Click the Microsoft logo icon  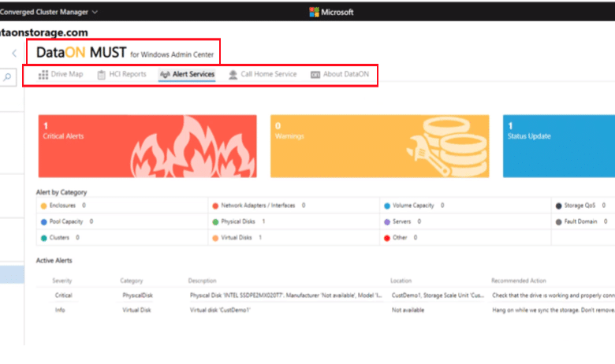(314, 12)
